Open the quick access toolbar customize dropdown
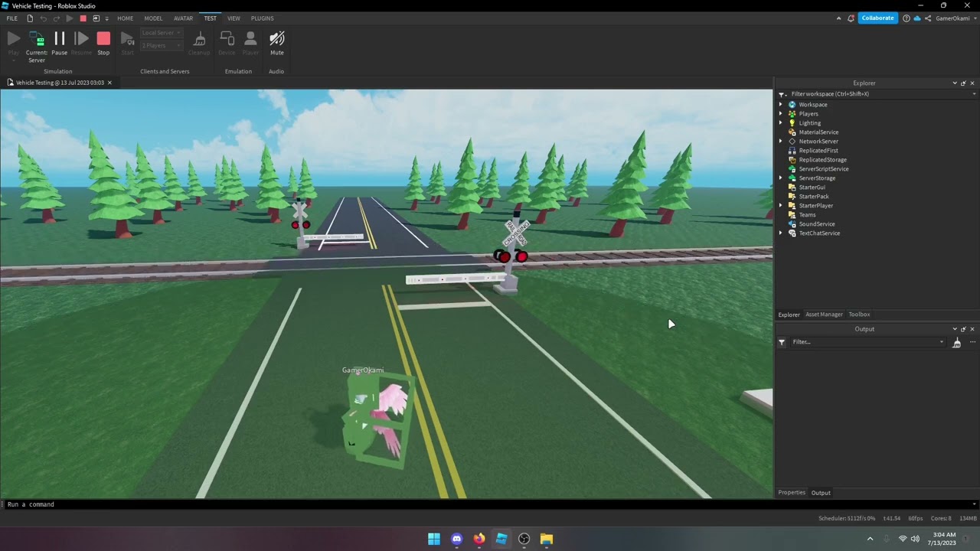The image size is (980, 551). pos(106,18)
